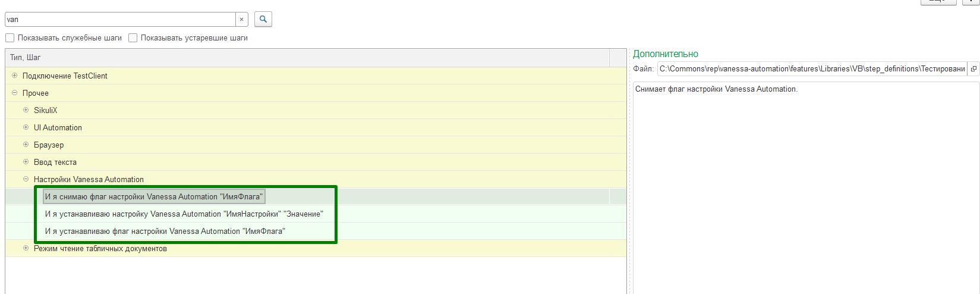Click the magnifier search button
Screen dimensions: 980x294
pyautogui.click(x=263, y=19)
